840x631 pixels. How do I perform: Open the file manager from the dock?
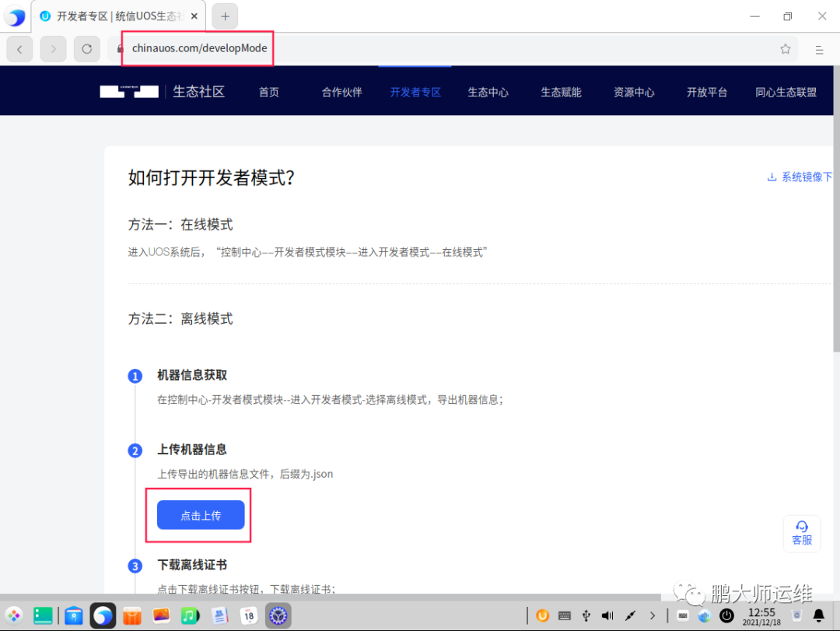tap(73, 616)
